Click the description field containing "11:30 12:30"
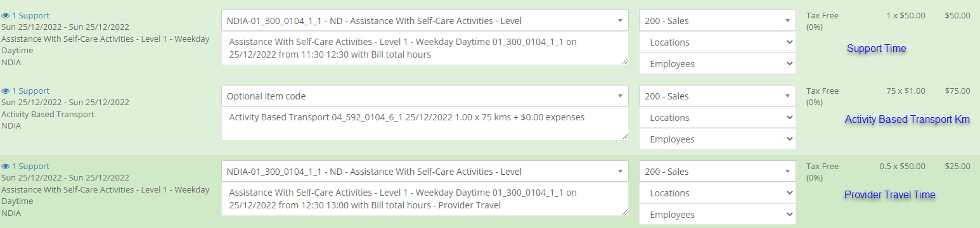 (425, 49)
